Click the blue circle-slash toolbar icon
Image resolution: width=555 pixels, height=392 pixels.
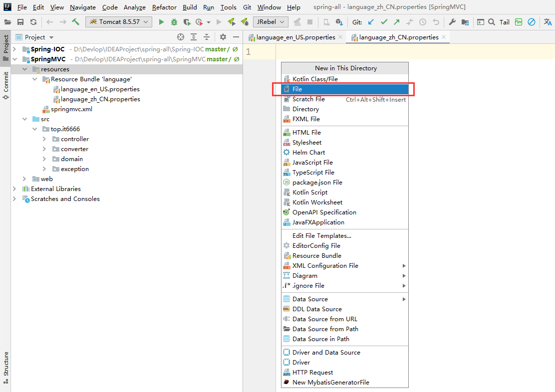point(531,22)
